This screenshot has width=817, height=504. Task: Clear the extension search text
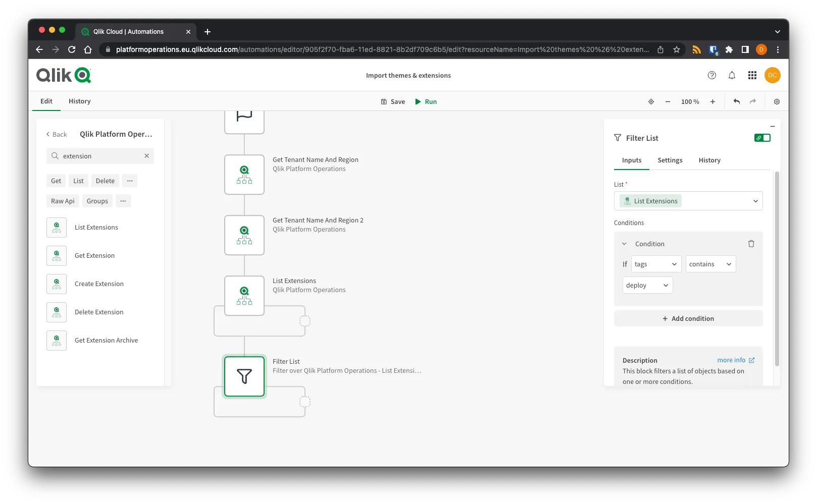click(146, 156)
